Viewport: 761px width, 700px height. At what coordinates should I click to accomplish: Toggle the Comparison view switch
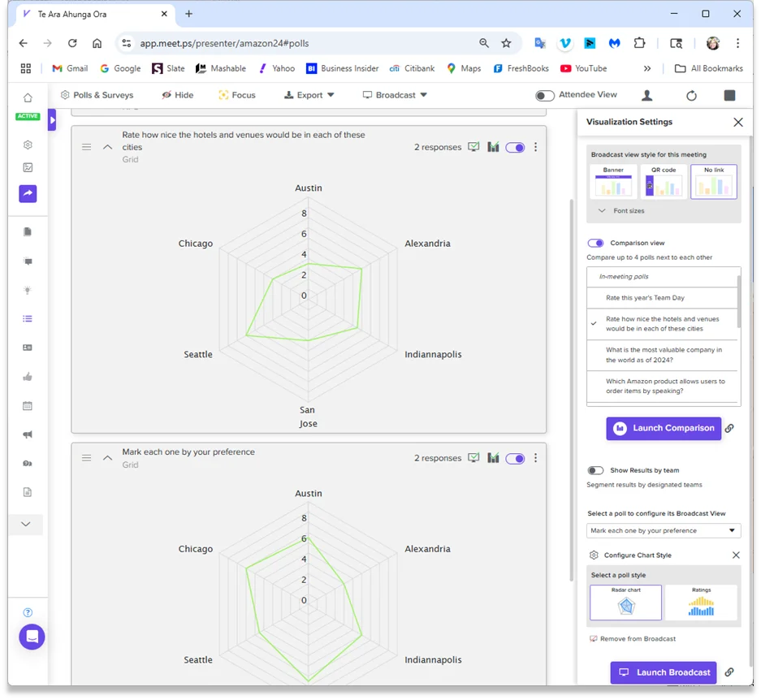(x=595, y=243)
